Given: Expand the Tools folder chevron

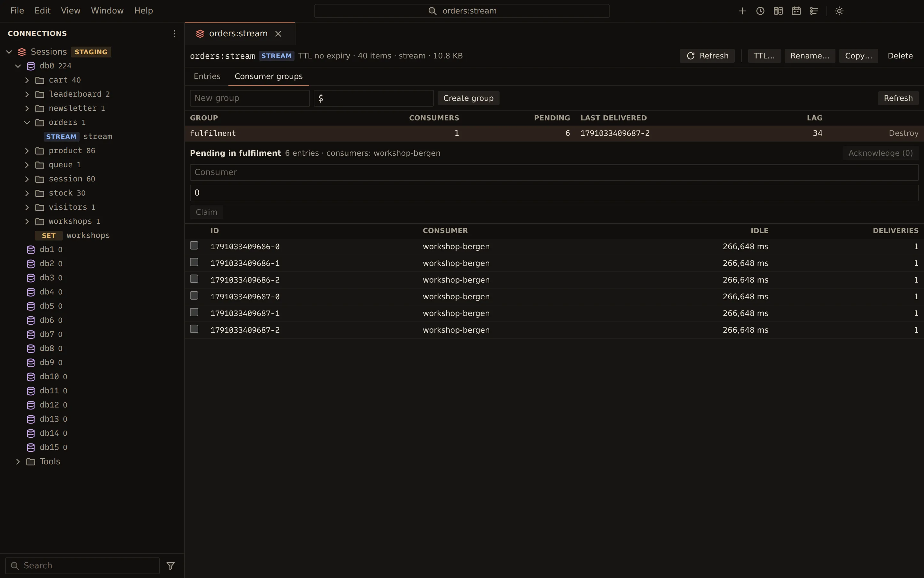Looking at the screenshot, I should (x=18, y=462).
